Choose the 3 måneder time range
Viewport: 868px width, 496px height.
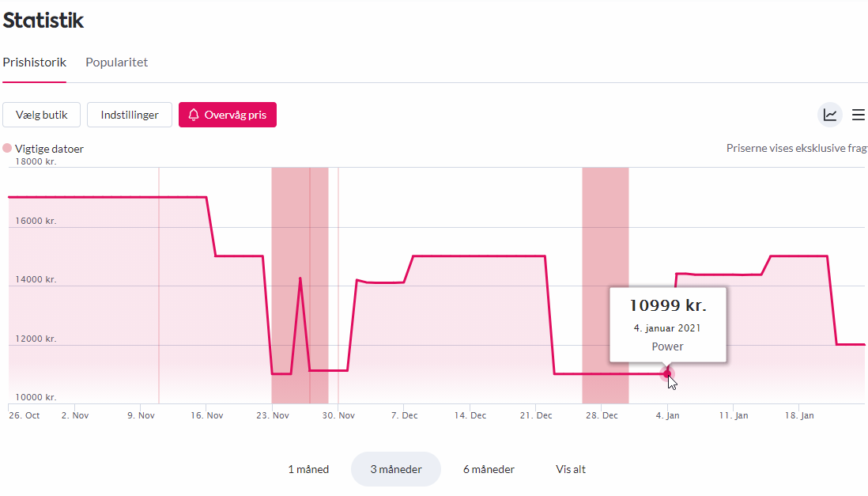pos(396,469)
